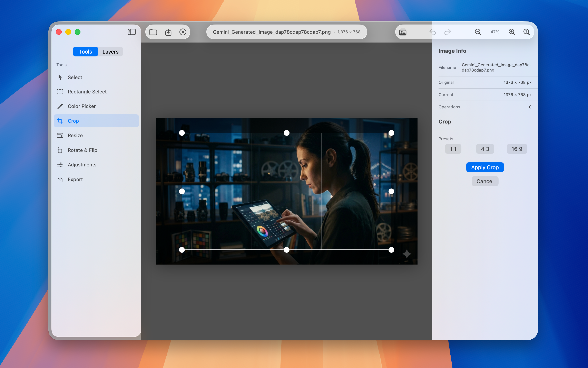The image size is (588, 368).
Task: Open the Resize tool
Action: (x=96, y=136)
